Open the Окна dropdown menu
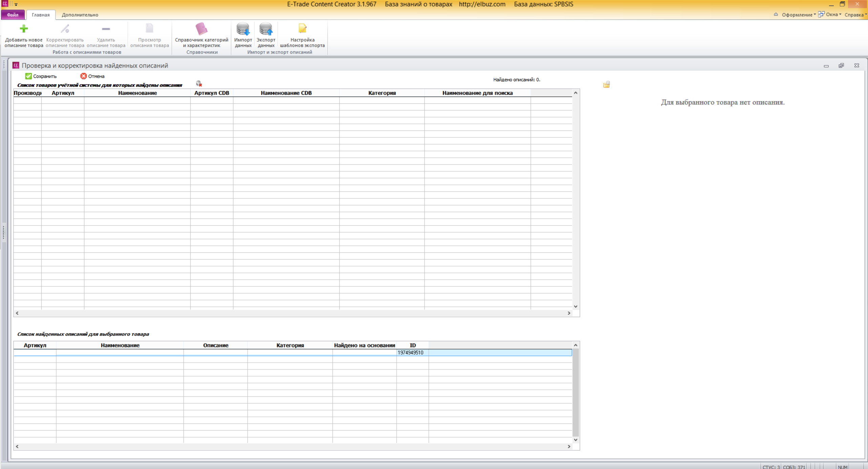The image size is (868, 469). (830, 15)
